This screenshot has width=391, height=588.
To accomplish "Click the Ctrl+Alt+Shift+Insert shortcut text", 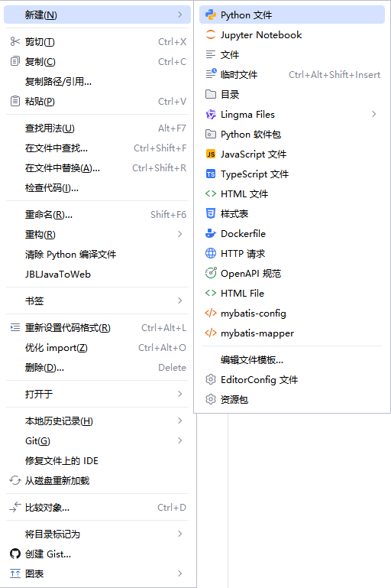I will click(334, 75).
